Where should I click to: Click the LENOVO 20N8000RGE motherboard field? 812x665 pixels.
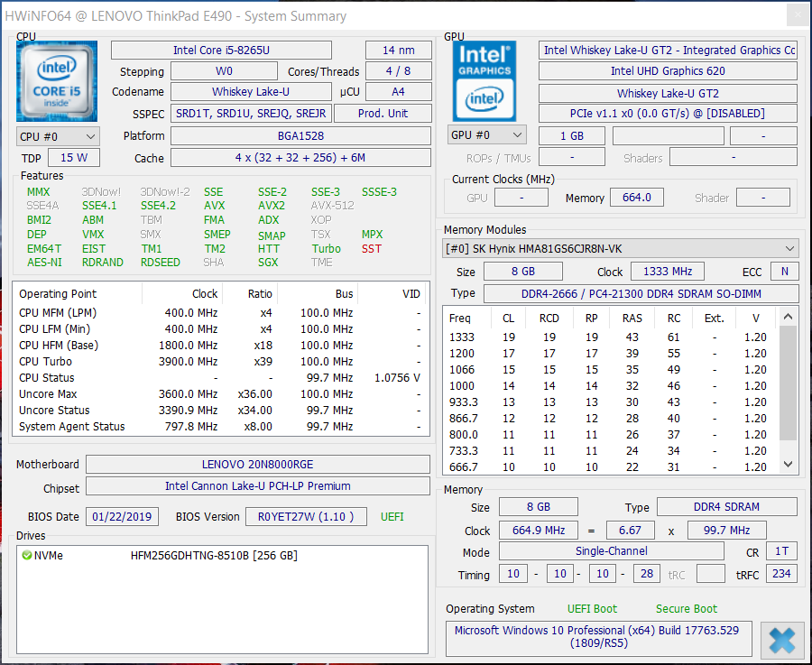[x=258, y=464]
